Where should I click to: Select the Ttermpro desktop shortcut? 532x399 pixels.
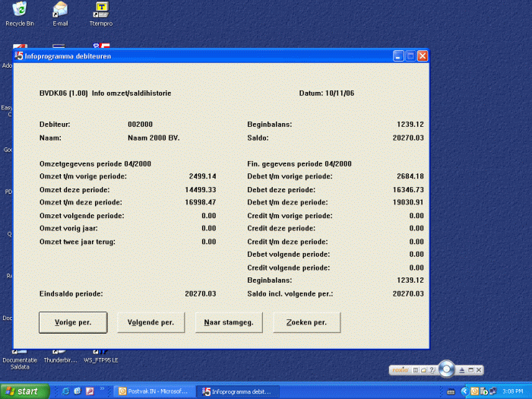(x=100, y=11)
